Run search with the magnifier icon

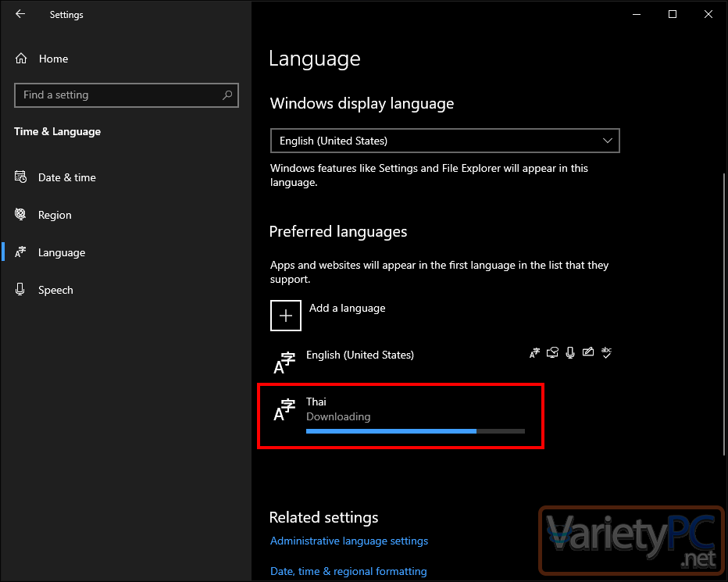227,95
